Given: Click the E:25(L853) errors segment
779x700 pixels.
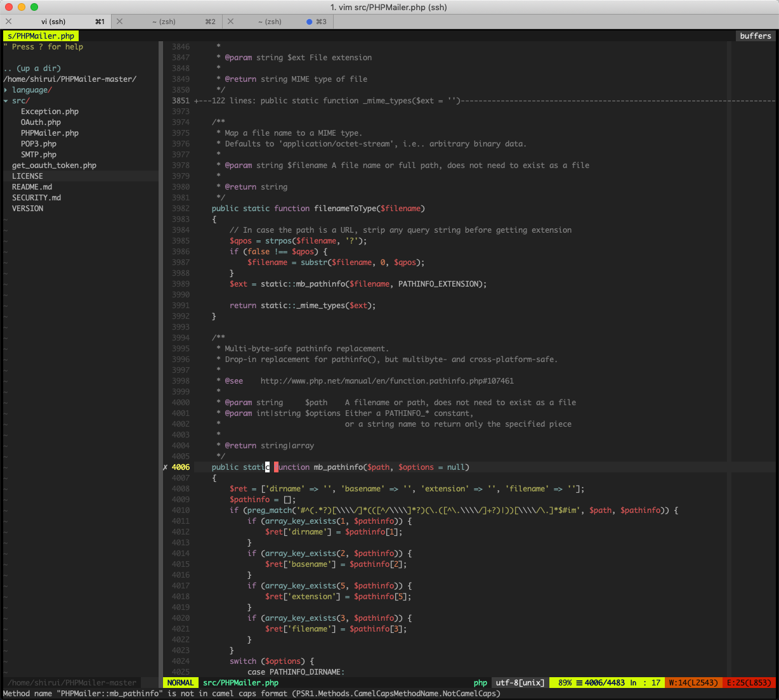Looking at the screenshot, I should click(749, 683).
